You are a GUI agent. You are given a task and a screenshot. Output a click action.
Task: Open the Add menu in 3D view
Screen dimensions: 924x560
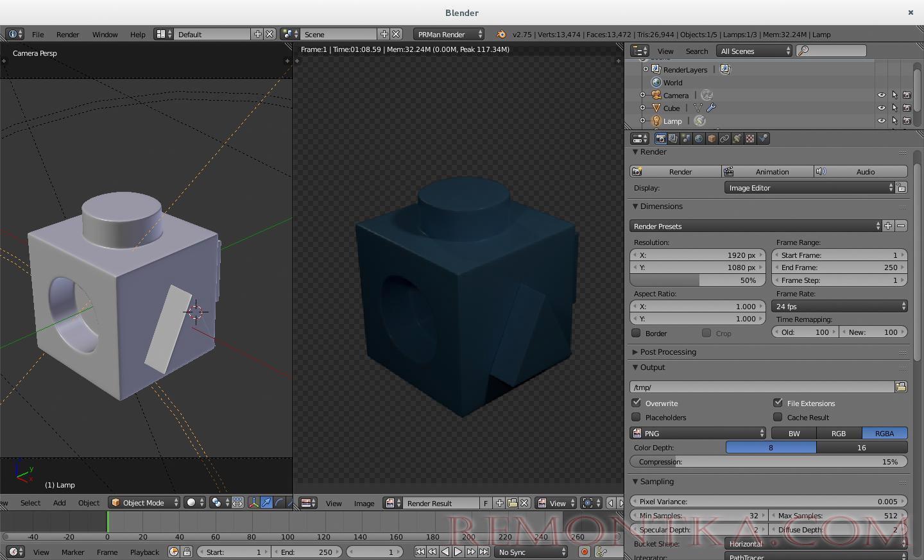59,503
